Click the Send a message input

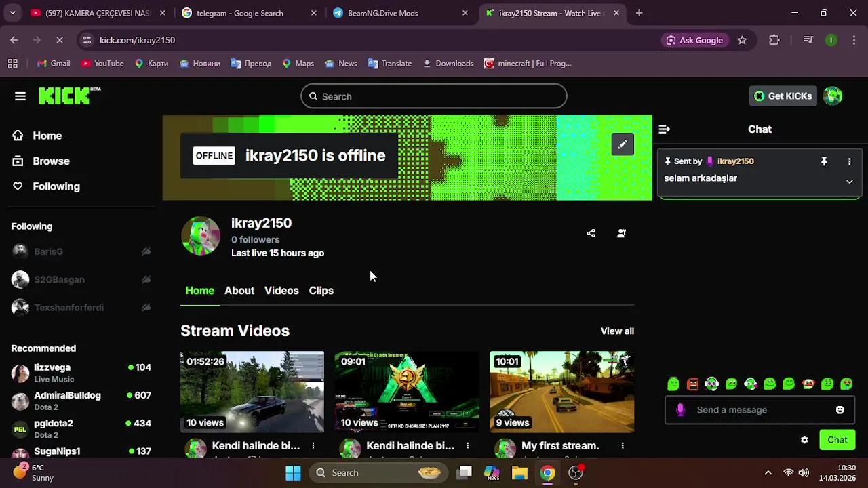click(759, 410)
